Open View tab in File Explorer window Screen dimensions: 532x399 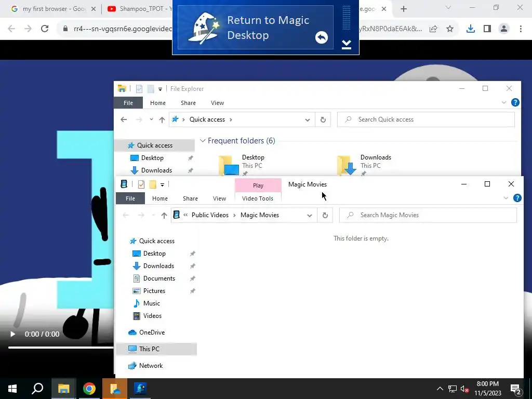pos(217,103)
